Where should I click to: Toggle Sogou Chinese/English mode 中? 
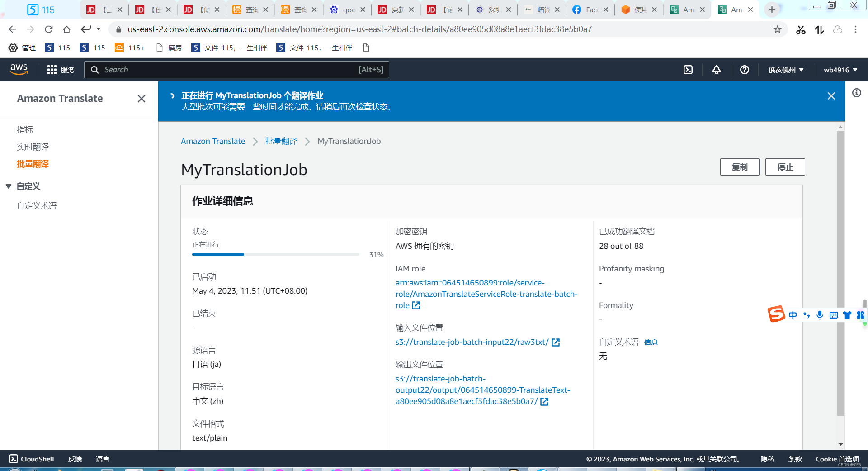[793, 315]
